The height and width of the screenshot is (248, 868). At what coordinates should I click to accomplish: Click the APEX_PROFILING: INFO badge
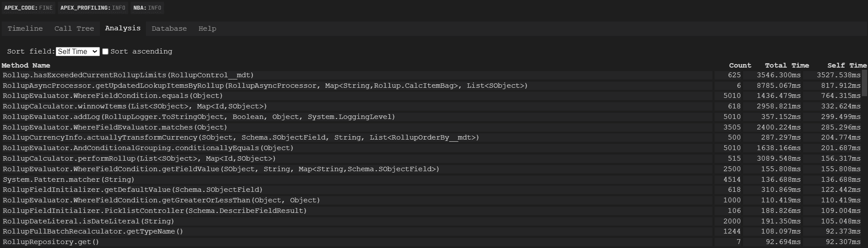tap(93, 7)
